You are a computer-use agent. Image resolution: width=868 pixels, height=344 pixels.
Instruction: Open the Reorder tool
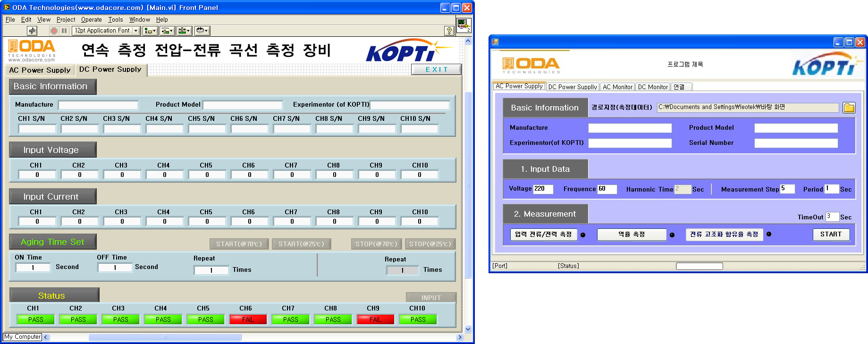pyautogui.click(x=202, y=31)
